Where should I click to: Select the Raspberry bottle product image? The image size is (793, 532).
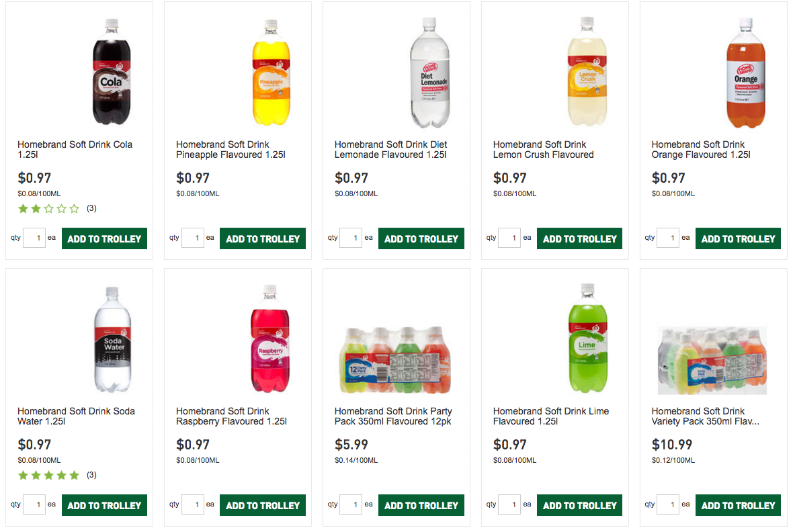click(271, 339)
